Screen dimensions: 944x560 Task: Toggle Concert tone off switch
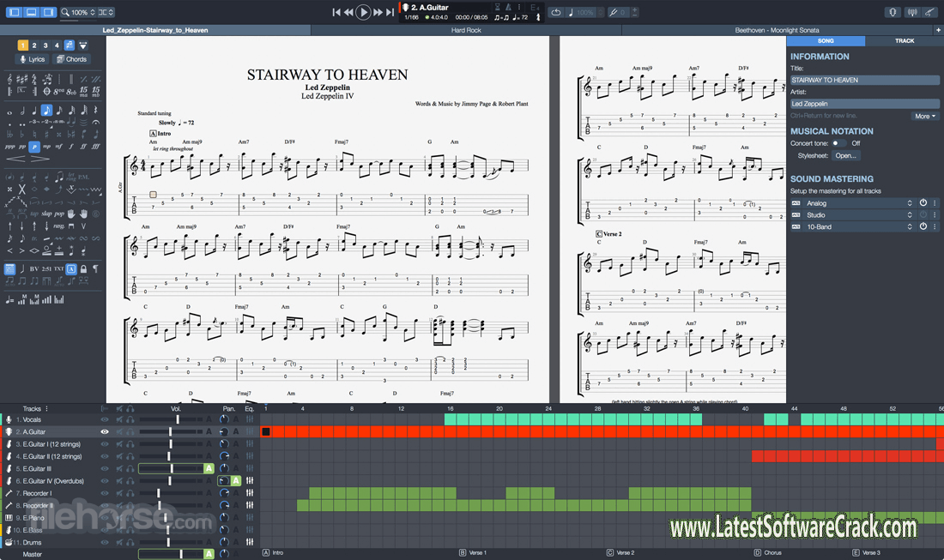(x=840, y=143)
